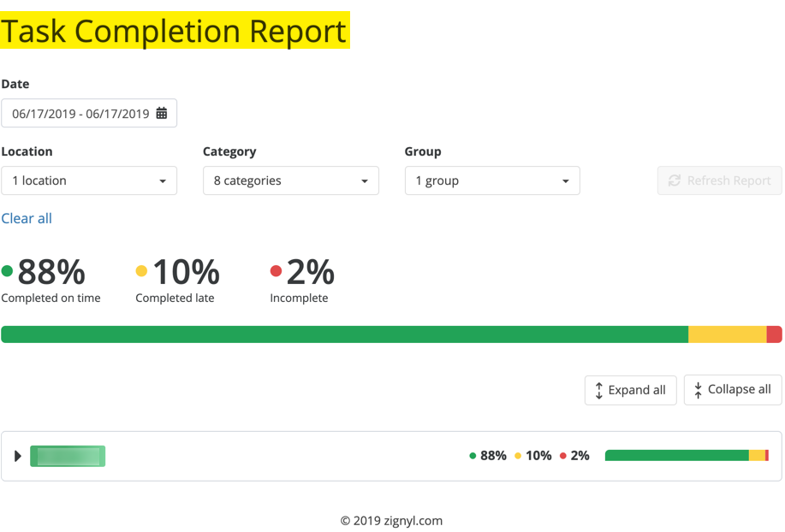Click the calendar icon in date field
The height and width of the screenshot is (532, 785).
(x=162, y=114)
